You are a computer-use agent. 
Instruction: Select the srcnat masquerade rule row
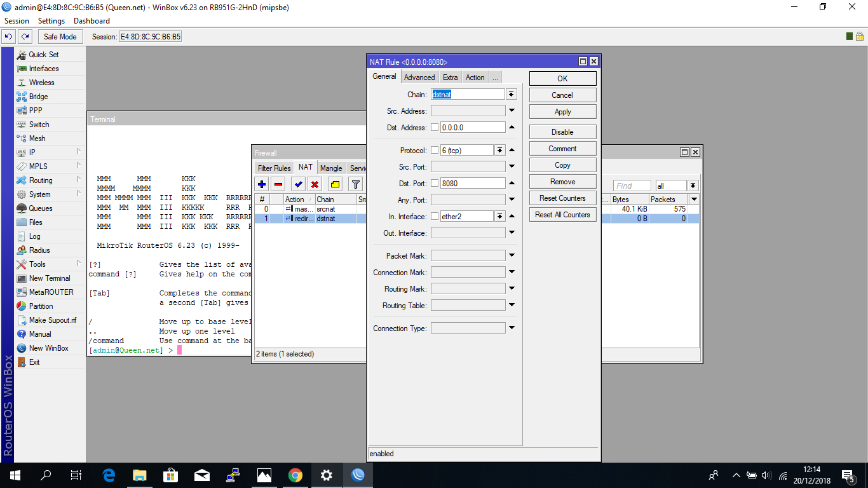[x=477, y=209]
